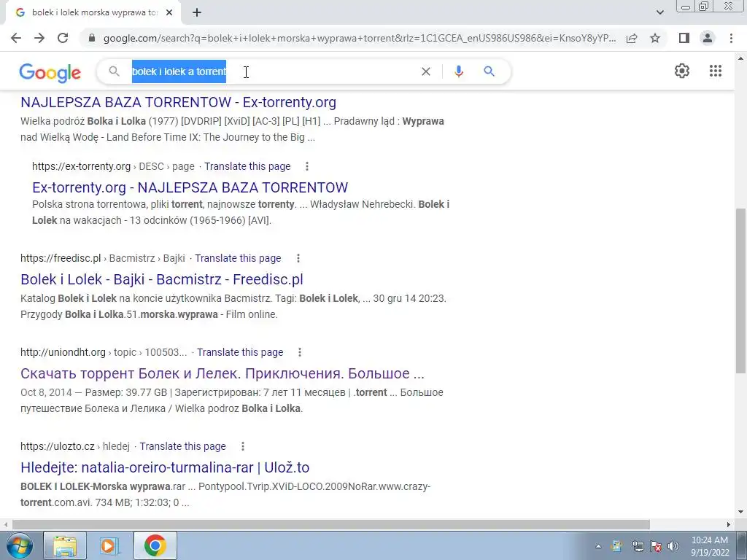Image resolution: width=747 pixels, height=560 pixels.
Task: Show hidden system tray icons
Action: coord(598,546)
